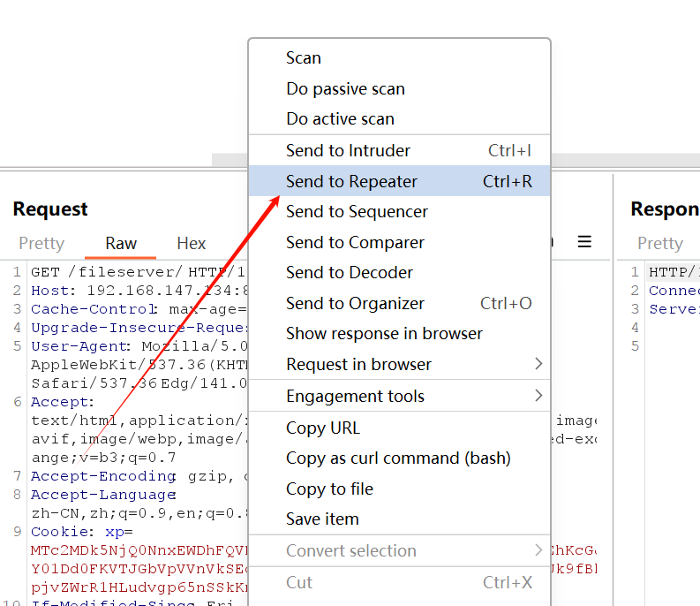Expand the Engagement tools submenu arrow
The image size is (700, 606).
click(538, 396)
